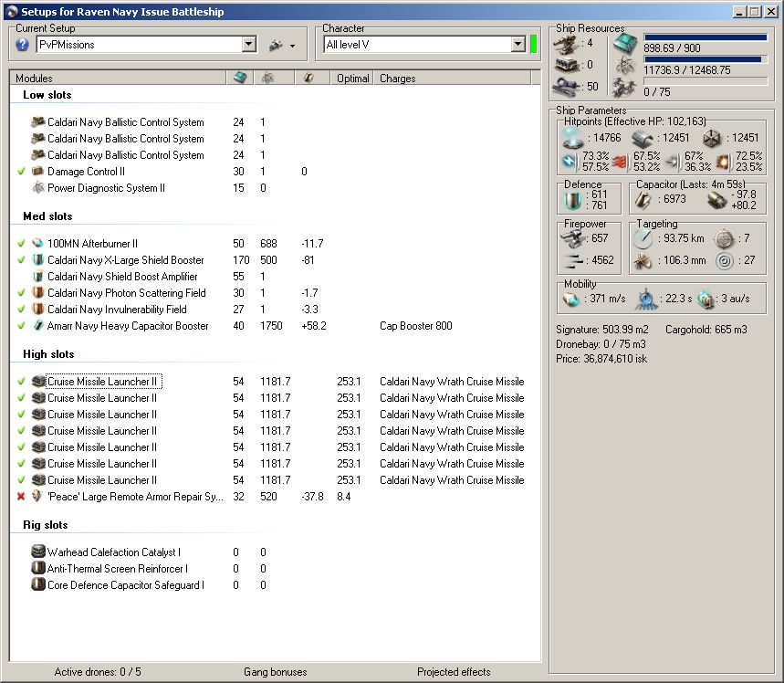The height and width of the screenshot is (683, 784).
Task: Click the Power Diagnostic System II module icon
Action: (x=37, y=188)
